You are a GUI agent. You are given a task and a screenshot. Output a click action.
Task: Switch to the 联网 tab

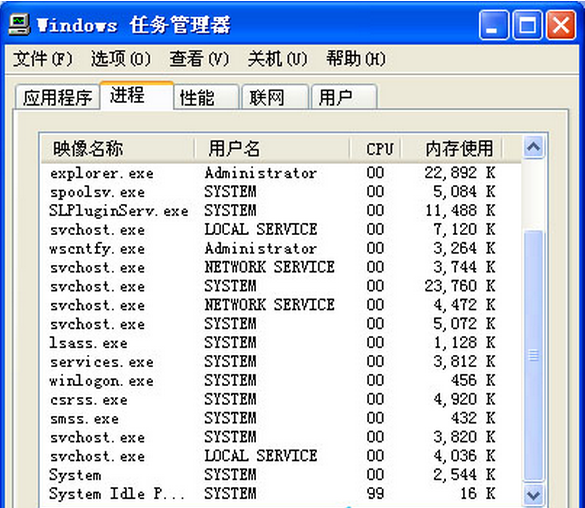point(275,97)
